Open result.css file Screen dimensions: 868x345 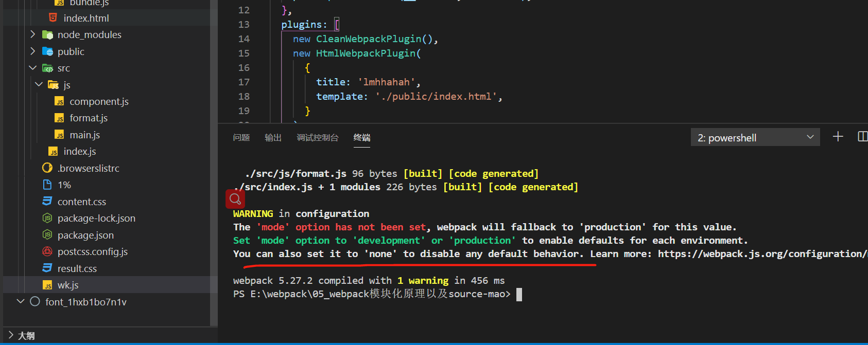[77, 268]
